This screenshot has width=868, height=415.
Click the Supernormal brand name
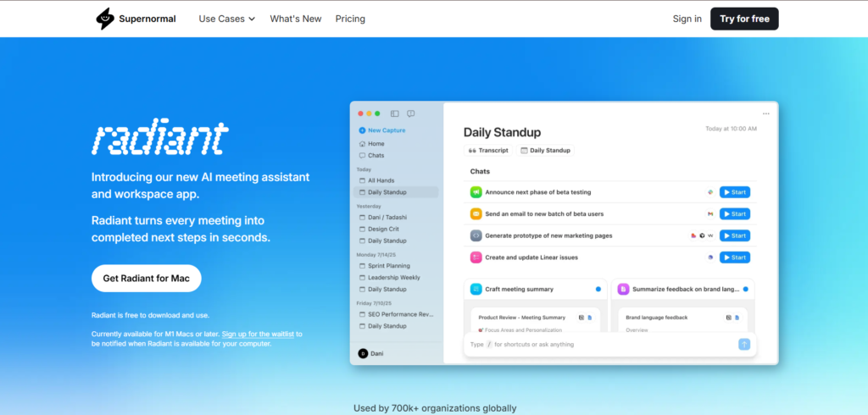point(147,19)
